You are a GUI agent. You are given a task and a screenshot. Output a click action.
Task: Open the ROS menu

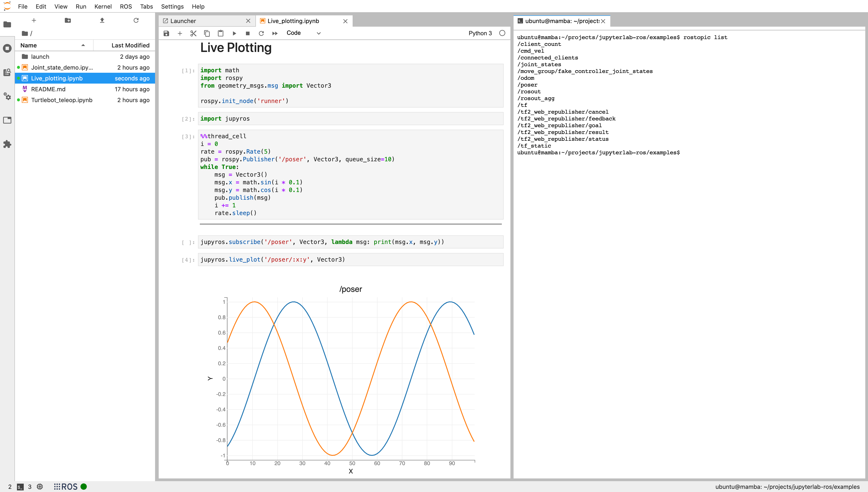[x=126, y=6]
